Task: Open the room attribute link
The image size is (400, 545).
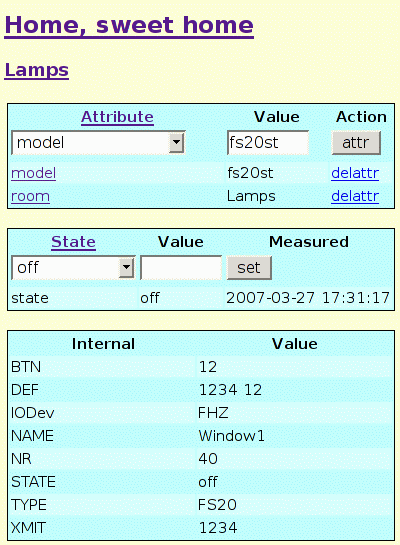Action: point(30,196)
